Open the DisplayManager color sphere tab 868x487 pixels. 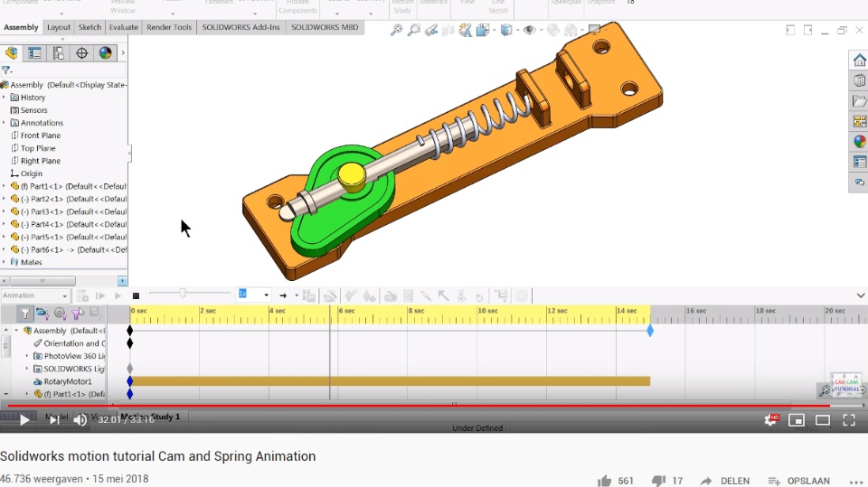[105, 52]
